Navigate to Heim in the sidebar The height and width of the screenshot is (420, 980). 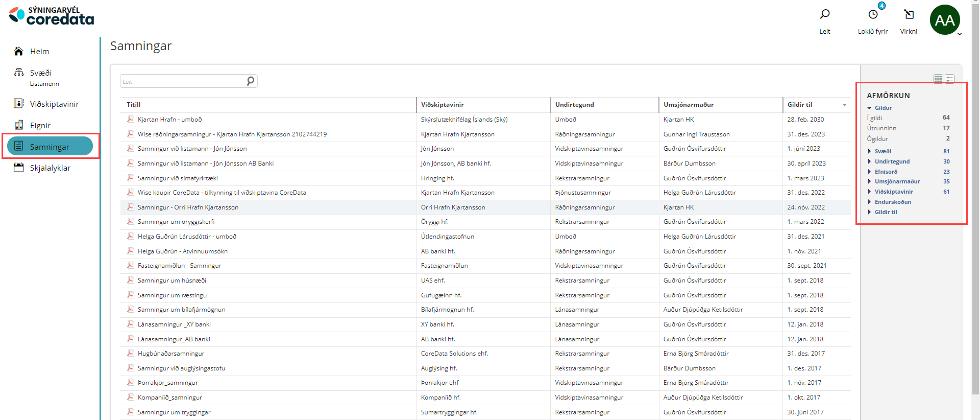39,52
